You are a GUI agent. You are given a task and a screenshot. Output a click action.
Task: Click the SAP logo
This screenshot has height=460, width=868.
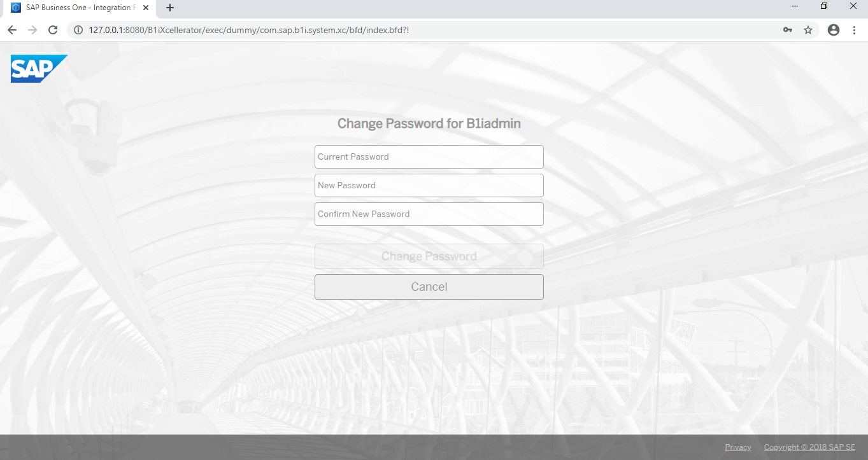pos(39,69)
